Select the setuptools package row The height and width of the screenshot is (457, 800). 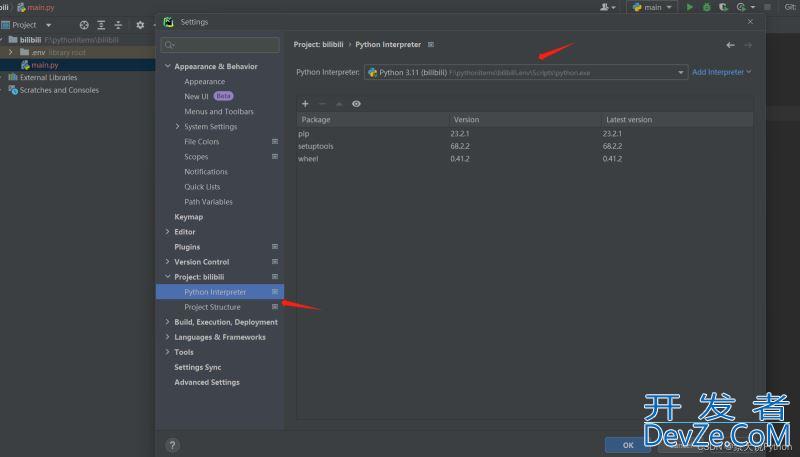point(524,146)
